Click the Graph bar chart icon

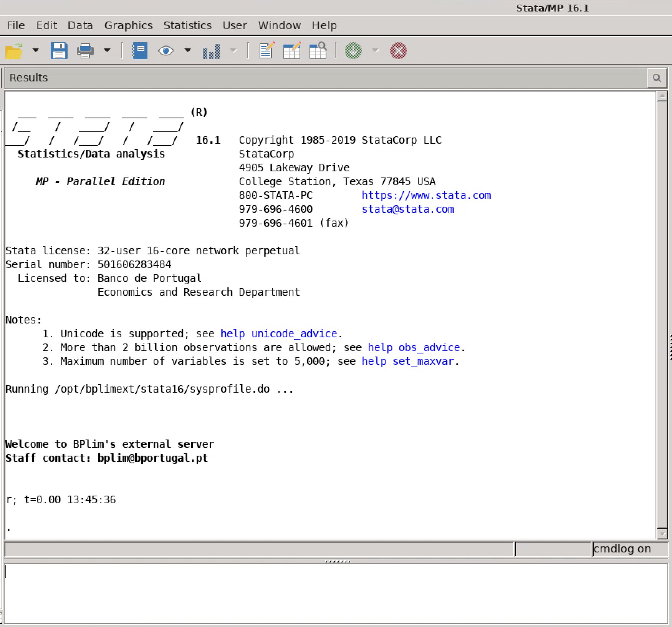(211, 51)
